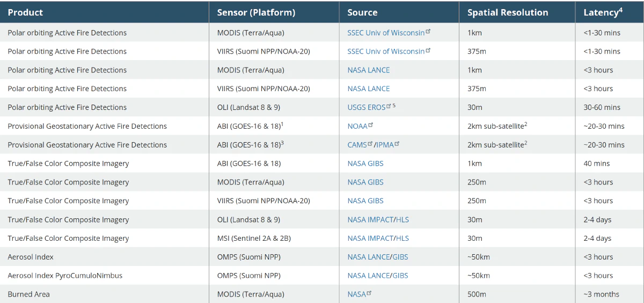Open NASA GIBS link for ABI imagery
The width and height of the screenshot is (644, 303).
click(365, 164)
